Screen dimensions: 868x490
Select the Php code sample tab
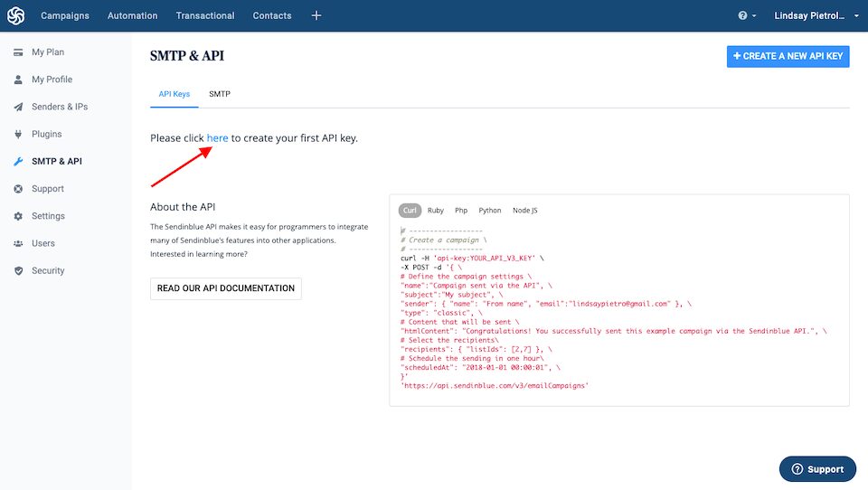coord(461,211)
